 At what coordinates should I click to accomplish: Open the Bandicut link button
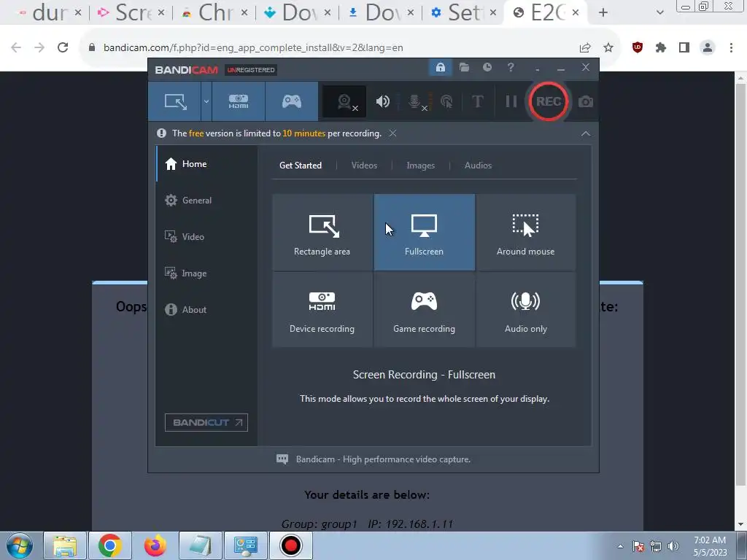pos(206,422)
